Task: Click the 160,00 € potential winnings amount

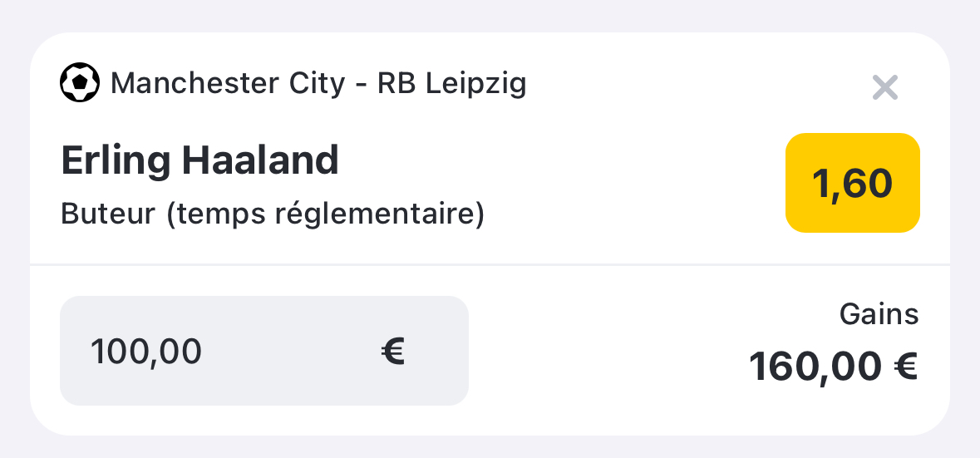Action: click(x=833, y=366)
